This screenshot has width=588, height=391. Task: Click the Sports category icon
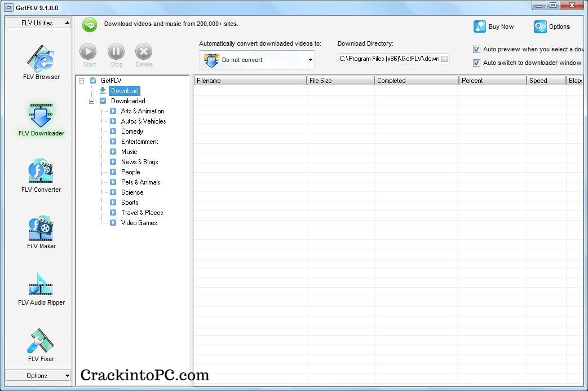point(113,202)
